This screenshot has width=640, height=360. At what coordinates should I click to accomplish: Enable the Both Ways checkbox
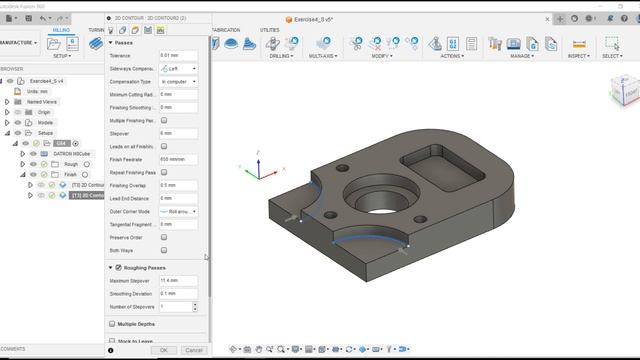(164, 250)
